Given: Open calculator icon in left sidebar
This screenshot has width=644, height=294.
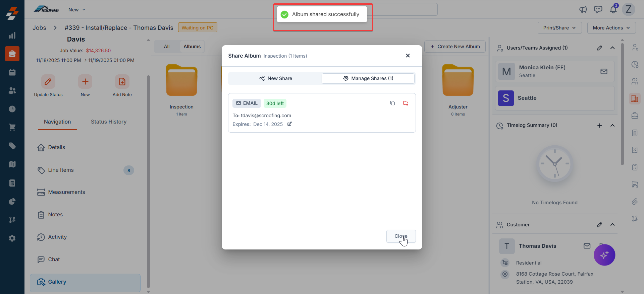Looking at the screenshot, I should pyautogui.click(x=12, y=183).
